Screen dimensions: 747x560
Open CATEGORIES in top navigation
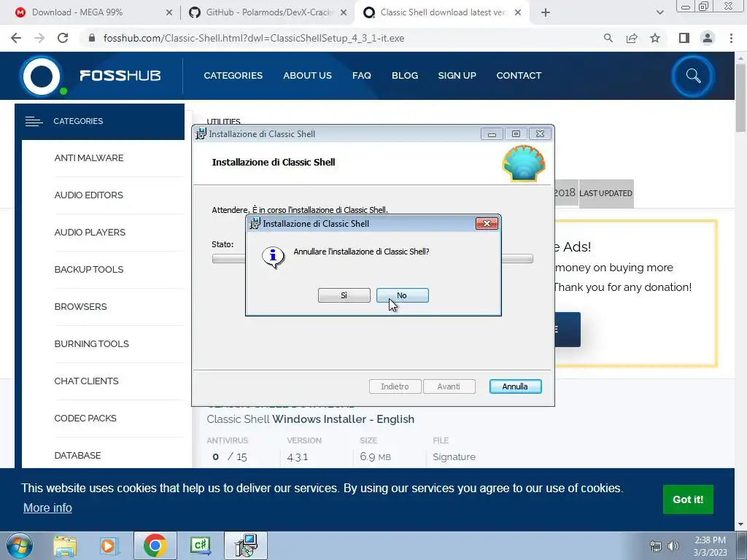tap(233, 75)
